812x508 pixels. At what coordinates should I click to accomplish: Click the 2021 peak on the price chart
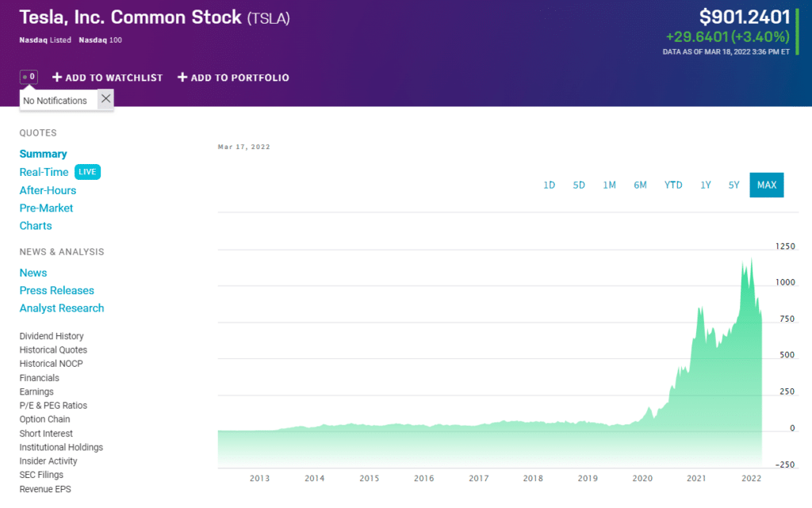tap(701, 308)
